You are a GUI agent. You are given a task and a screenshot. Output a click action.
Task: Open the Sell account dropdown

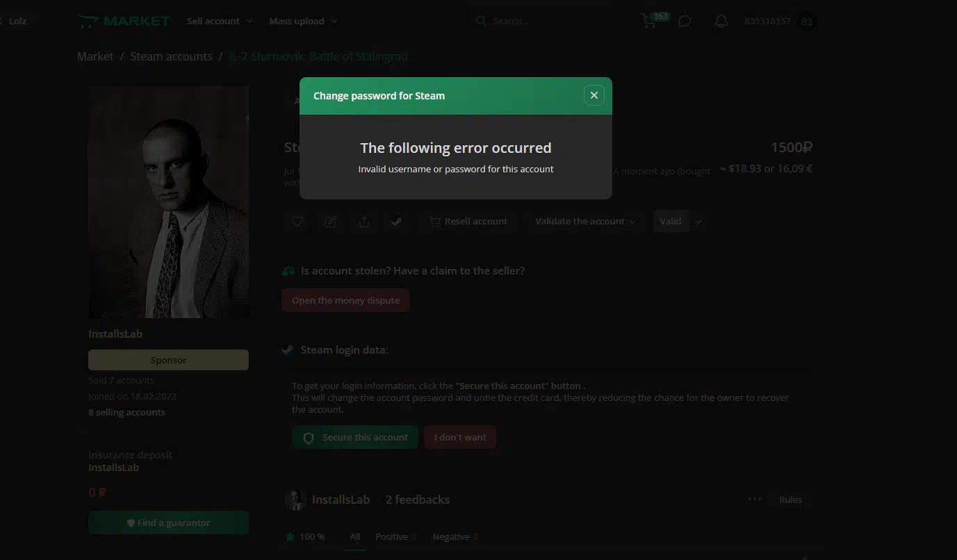(x=220, y=22)
